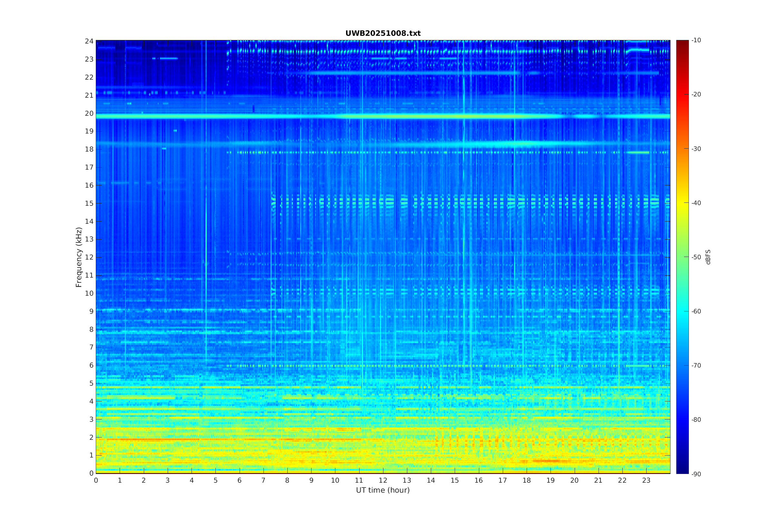Click the plot title UWB20251008.txt
774x532 pixels.
(x=383, y=33)
